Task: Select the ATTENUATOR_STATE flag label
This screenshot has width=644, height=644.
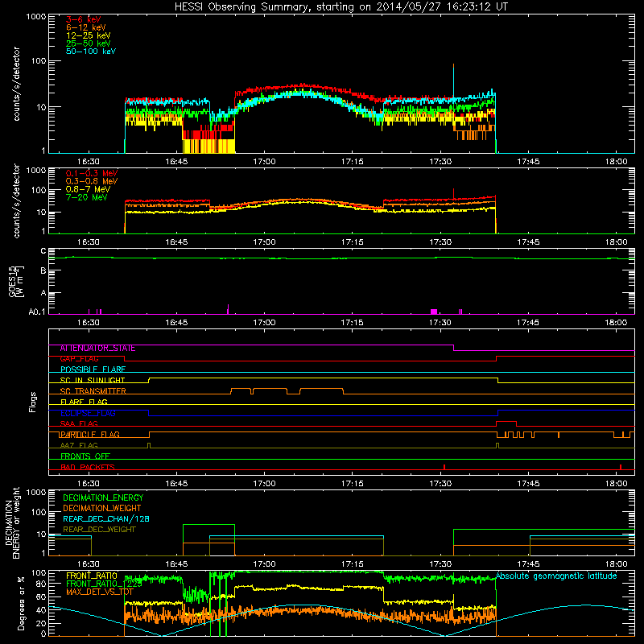Action: click(x=97, y=349)
